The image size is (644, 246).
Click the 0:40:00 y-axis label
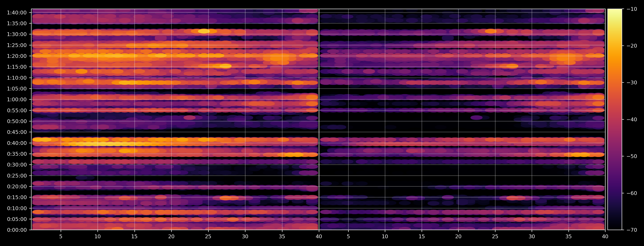[17, 143]
